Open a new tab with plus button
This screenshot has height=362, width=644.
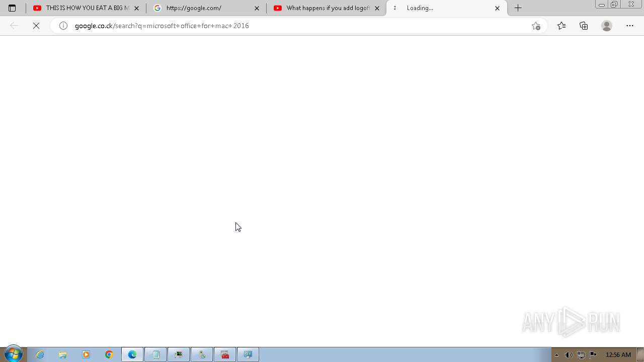click(518, 8)
